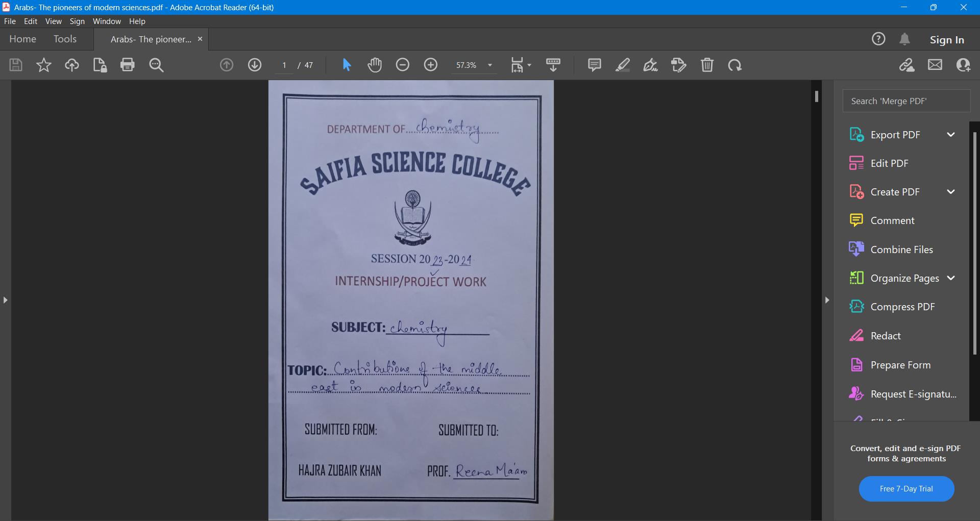The image size is (980, 521).
Task: Switch to the Tools tab
Action: [x=65, y=39]
